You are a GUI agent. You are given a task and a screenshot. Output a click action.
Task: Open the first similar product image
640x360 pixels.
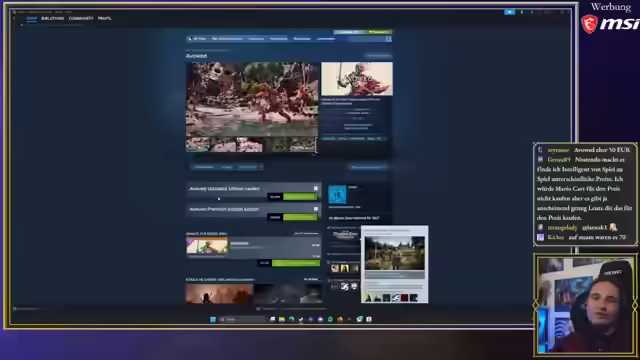pyautogui.click(x=219, y=293)
